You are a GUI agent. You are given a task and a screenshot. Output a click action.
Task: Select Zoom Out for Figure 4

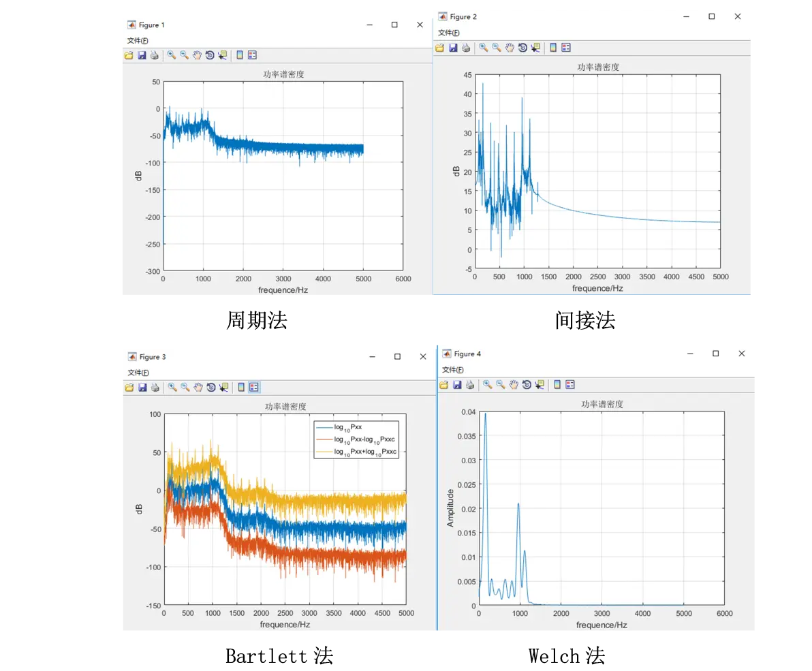point(500,385)
